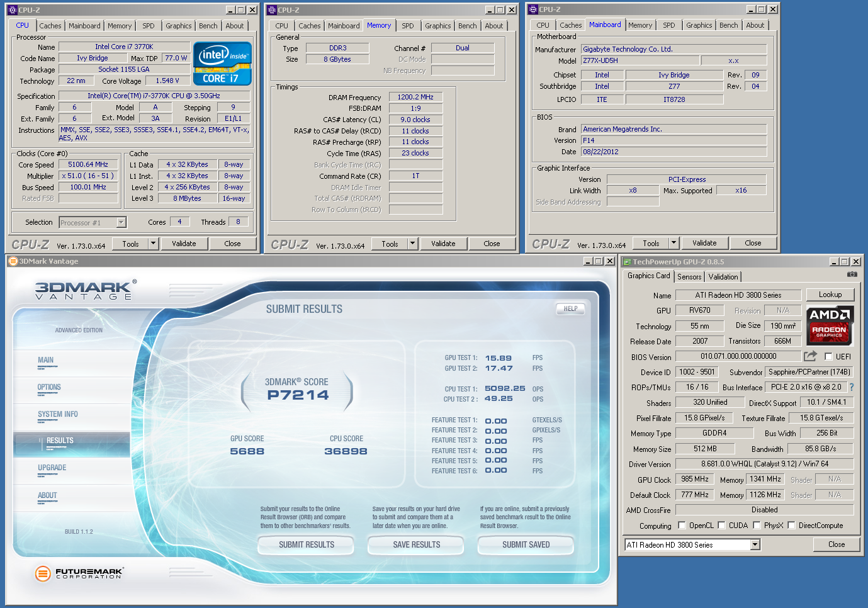
Task: Click Tools button in Mainboard window
Action: (x=651, y=243)
